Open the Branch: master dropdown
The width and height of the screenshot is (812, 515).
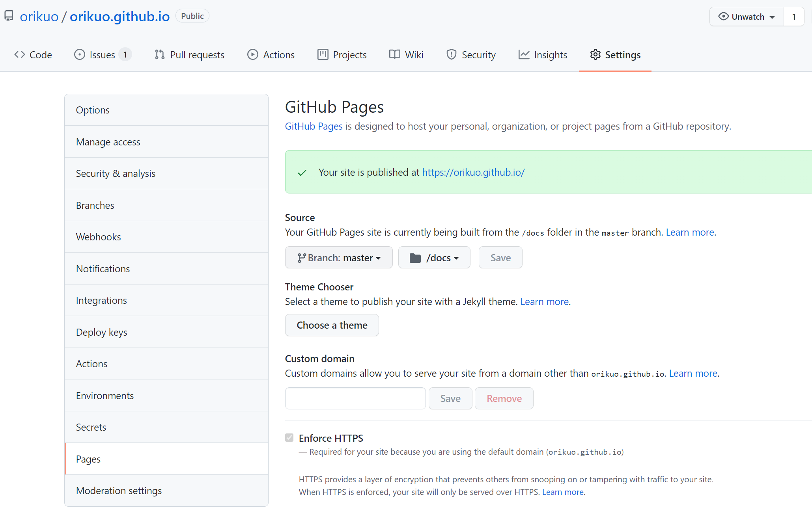coord(338,257)
